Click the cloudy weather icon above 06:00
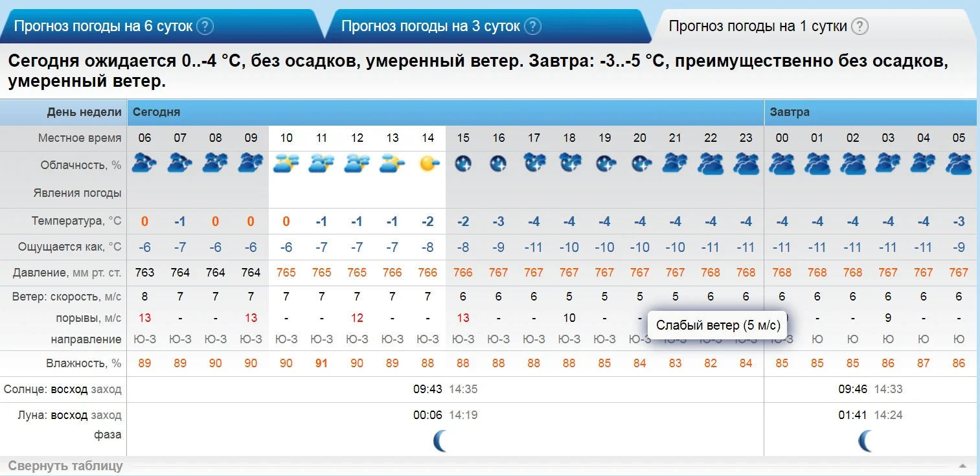Image resolution: width=980 pixels, height=476 pixels. tap(144, 163)
